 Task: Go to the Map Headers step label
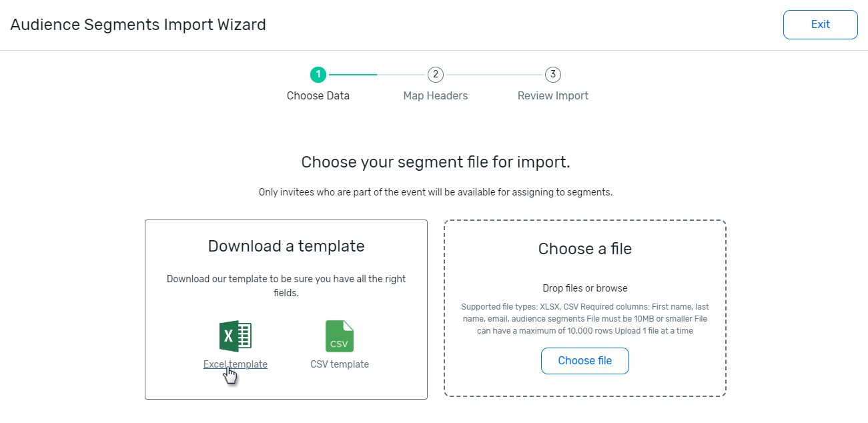pos(436,95)
